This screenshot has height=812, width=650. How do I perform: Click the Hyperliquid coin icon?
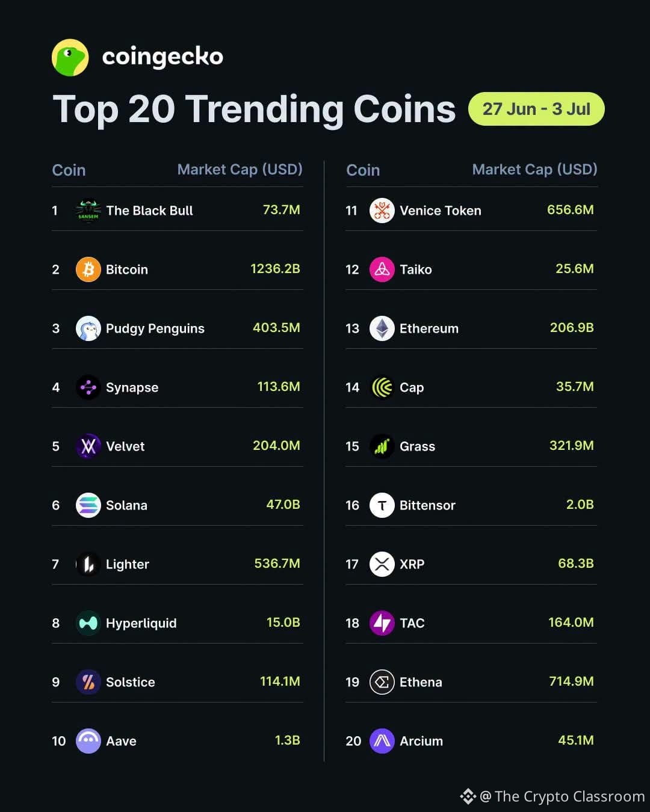[88, 623]
